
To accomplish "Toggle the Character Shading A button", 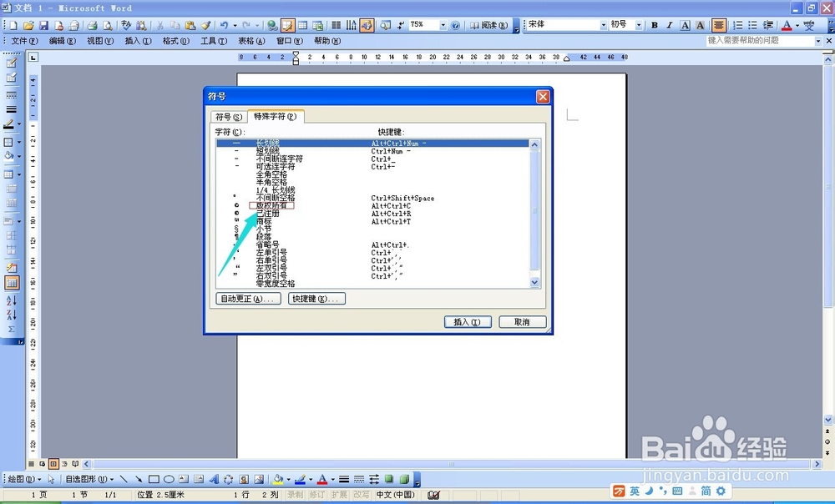I will (700, 25).
